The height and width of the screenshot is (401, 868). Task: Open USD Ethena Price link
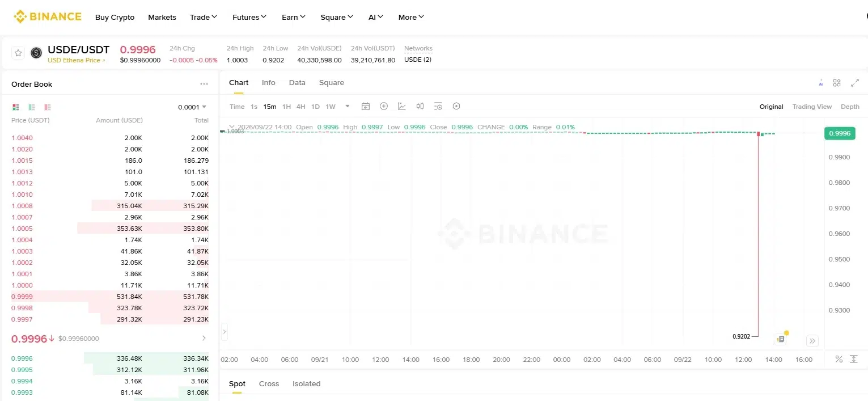[x=77, y=60]
